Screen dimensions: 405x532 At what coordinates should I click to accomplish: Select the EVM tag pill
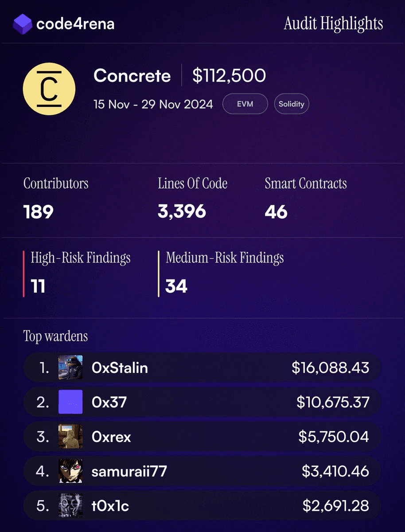pos(245,104)
